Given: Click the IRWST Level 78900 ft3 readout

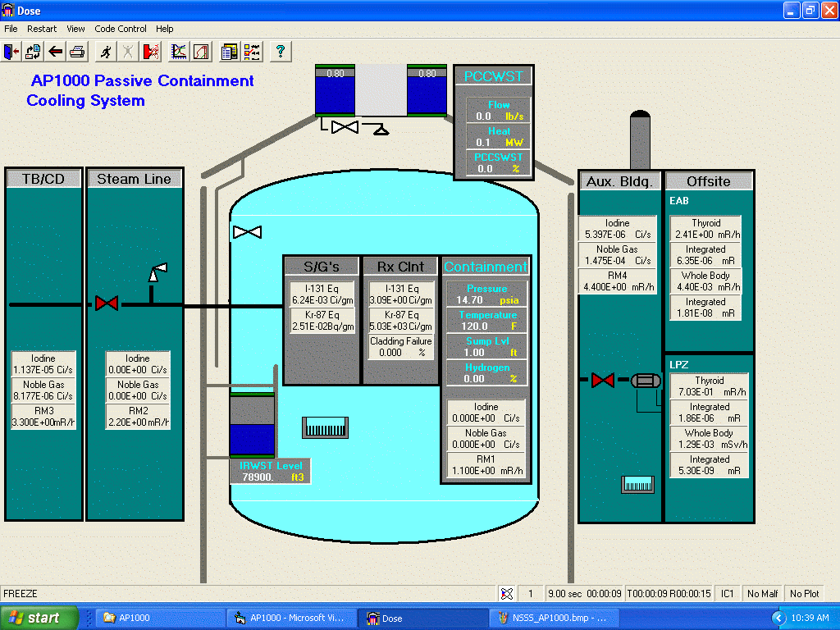Looking at the screenshot, I should tap(271, 472).
